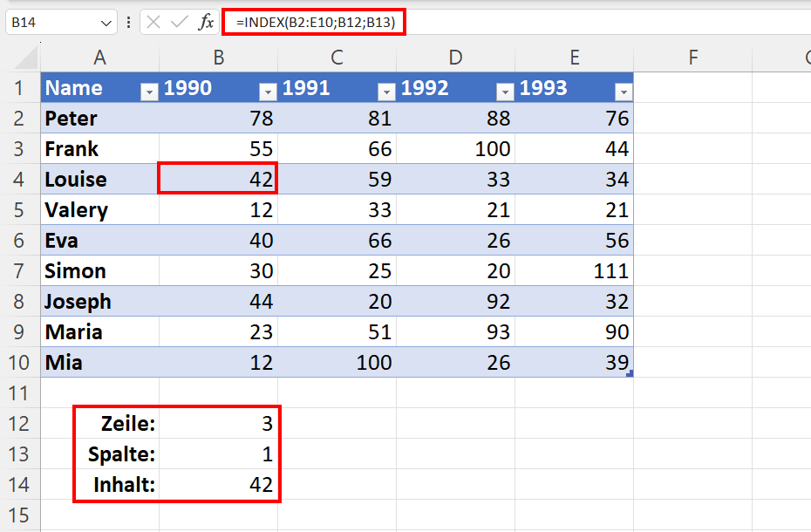Select the Spalte value 1 cell
The image size is (811, 532).
pos(218,454)
